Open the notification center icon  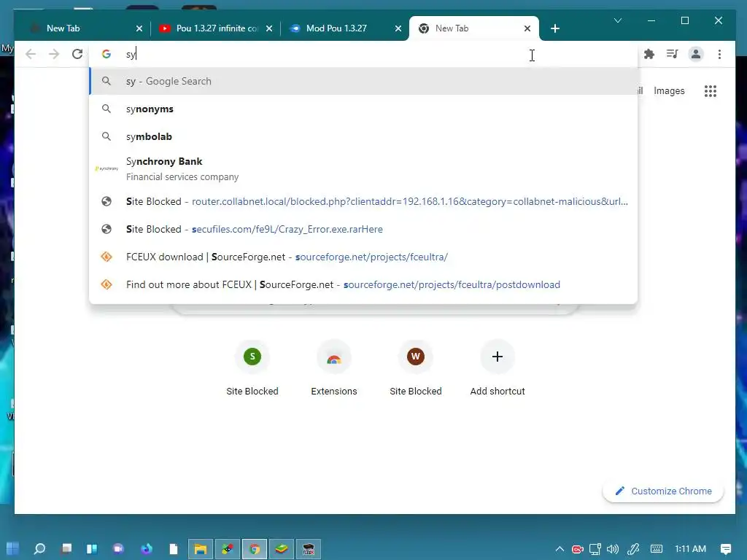tap(726, 549)
